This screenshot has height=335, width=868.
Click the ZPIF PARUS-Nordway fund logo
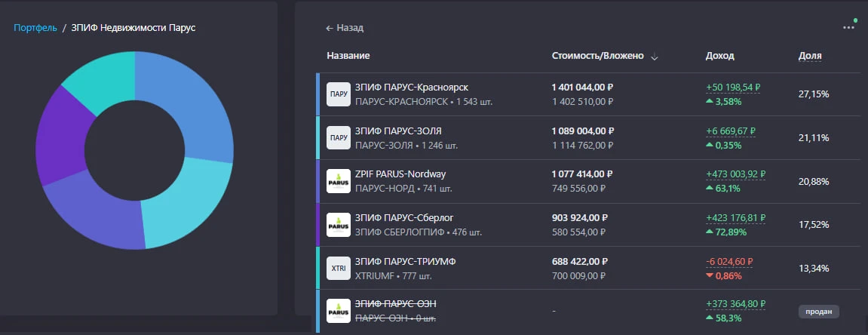(339, 181)
